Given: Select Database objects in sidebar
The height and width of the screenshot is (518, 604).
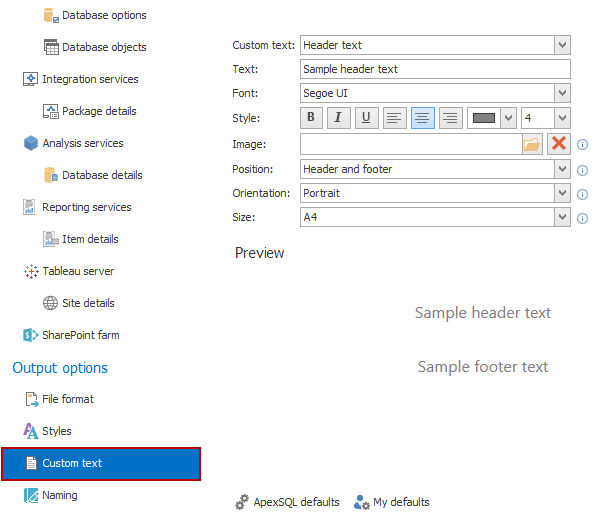Looking at the screenshot, I should [104, 47].
